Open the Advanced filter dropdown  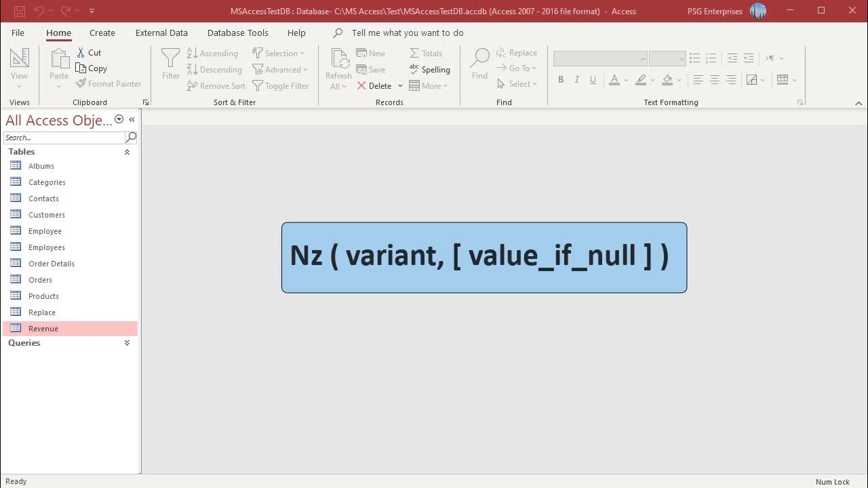(280, 70)
